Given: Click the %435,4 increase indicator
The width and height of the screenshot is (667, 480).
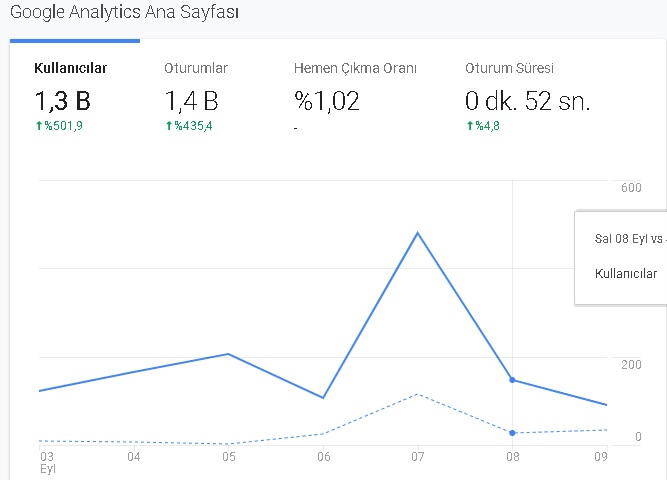Looking at the screenshot, I should (x=189, y=126).
